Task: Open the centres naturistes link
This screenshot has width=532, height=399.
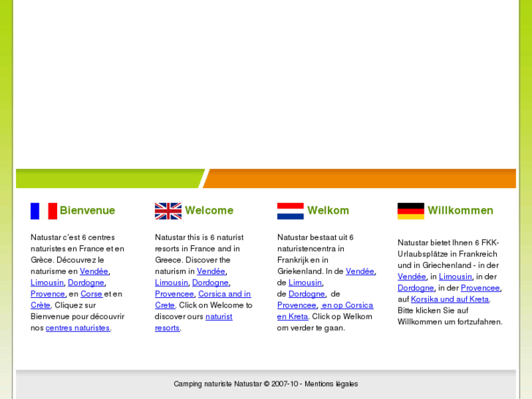Action: tap(78, 328)
